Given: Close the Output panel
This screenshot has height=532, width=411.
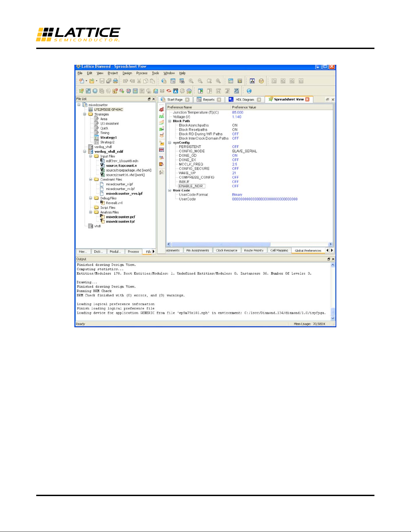Looking at the screenshot, I should [333, 259].
